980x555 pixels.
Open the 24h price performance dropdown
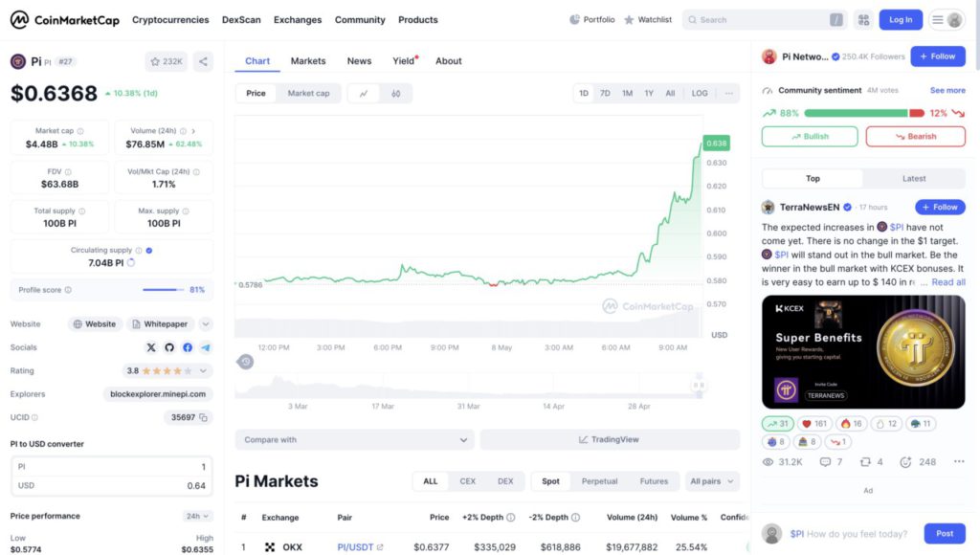tap(197, 516)
